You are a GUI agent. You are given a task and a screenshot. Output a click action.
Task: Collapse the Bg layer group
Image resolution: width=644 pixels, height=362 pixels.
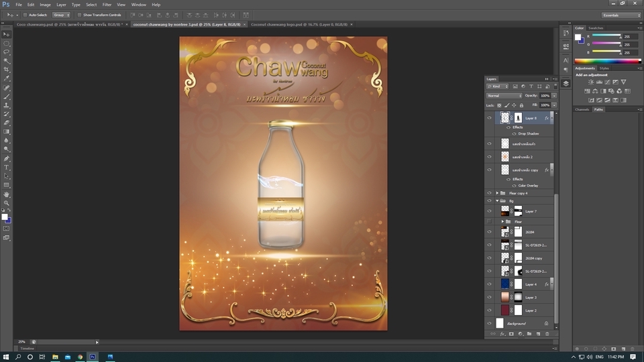point(497,200)
